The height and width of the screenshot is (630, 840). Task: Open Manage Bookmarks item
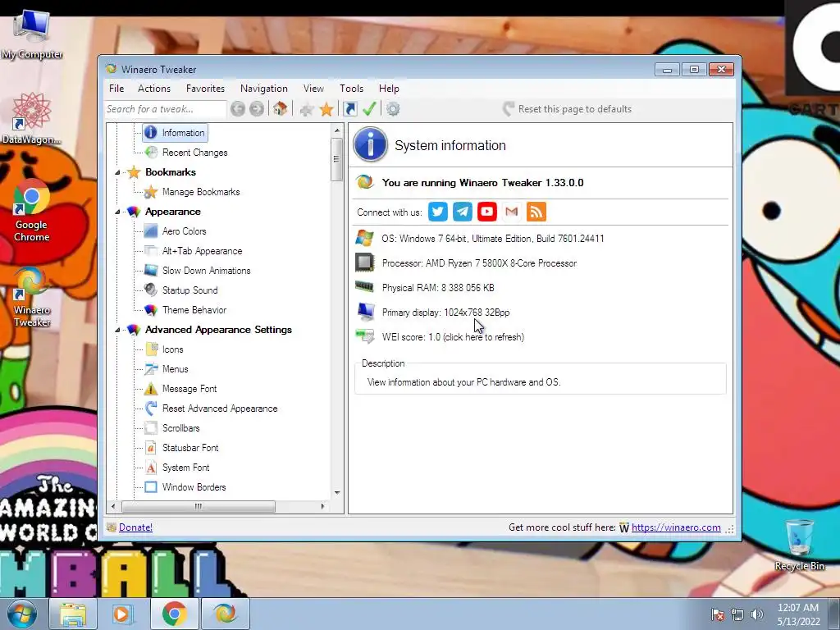(201, 192)
